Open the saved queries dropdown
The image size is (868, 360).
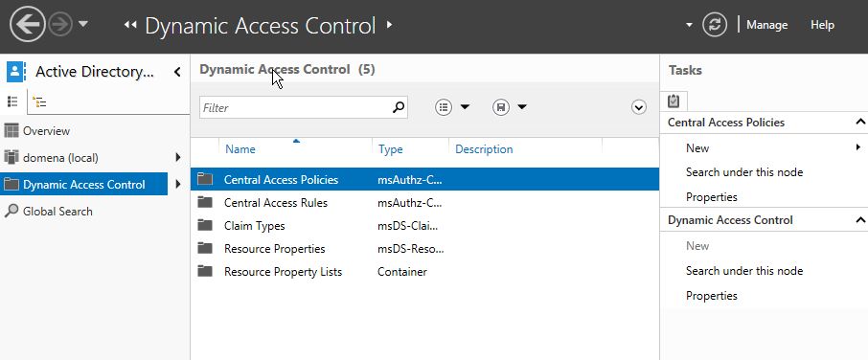click(510, 107)
